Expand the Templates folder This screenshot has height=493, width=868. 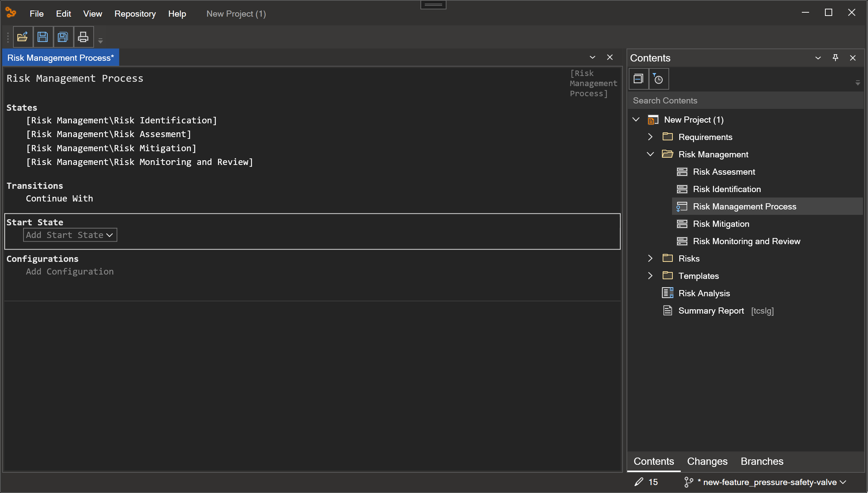click(x=650, y=276)
